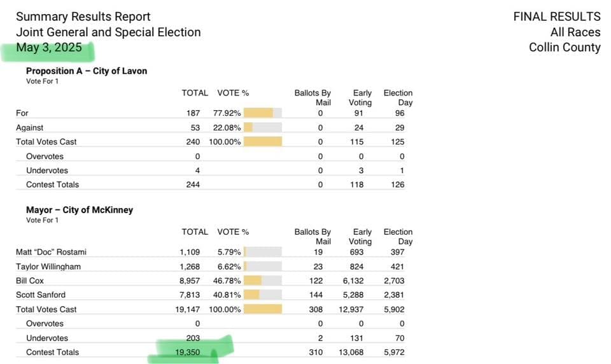
Task: Click the Proposition A – City of Lavon heading
Action: pyautogui.click(x=87, y=71)
